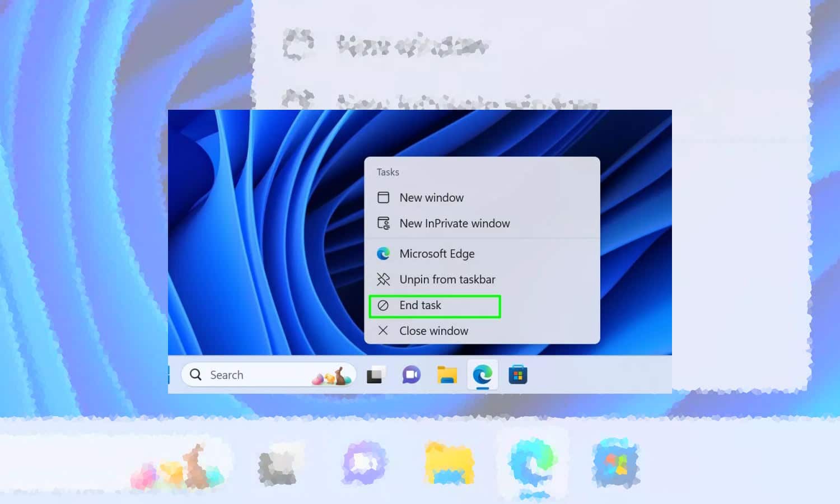Screen dimensions: 840x504
Task: Click the large blurred Edge icon
Action: 533,464
